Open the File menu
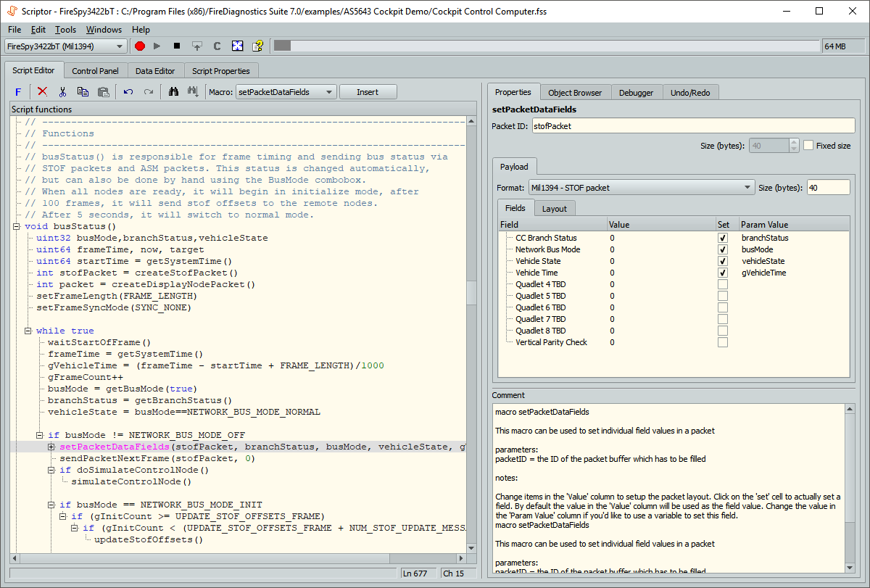870x588 pixels. point(14,30)
